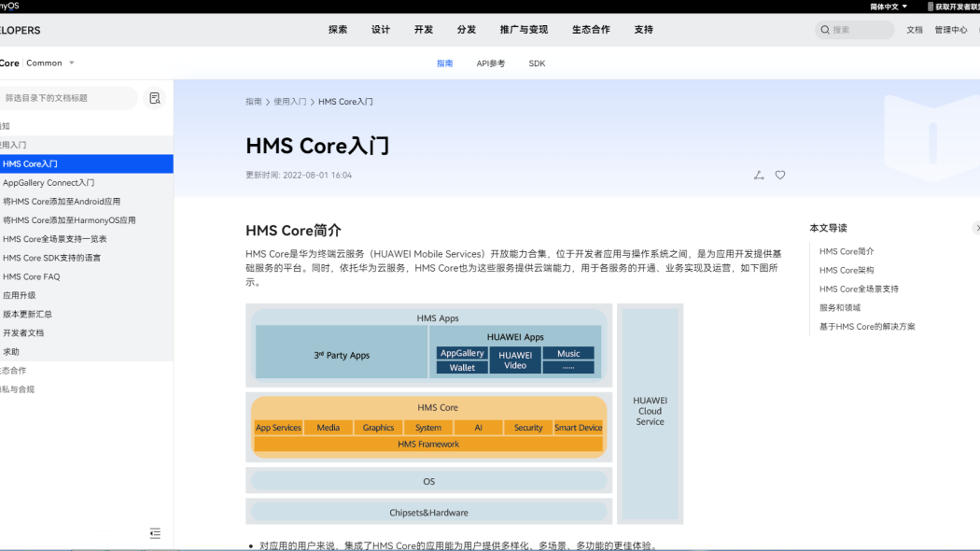Click the 指南 breadcrumb

253,101
